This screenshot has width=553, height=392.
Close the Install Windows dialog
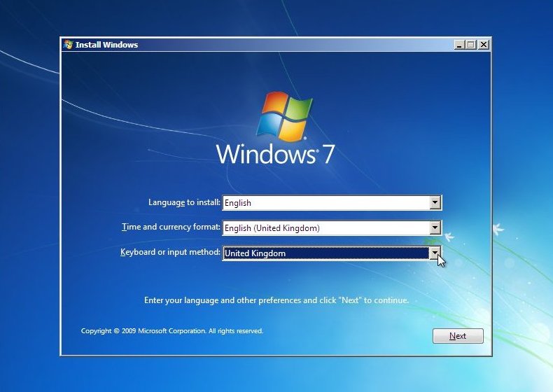click(x=483, y=45)
